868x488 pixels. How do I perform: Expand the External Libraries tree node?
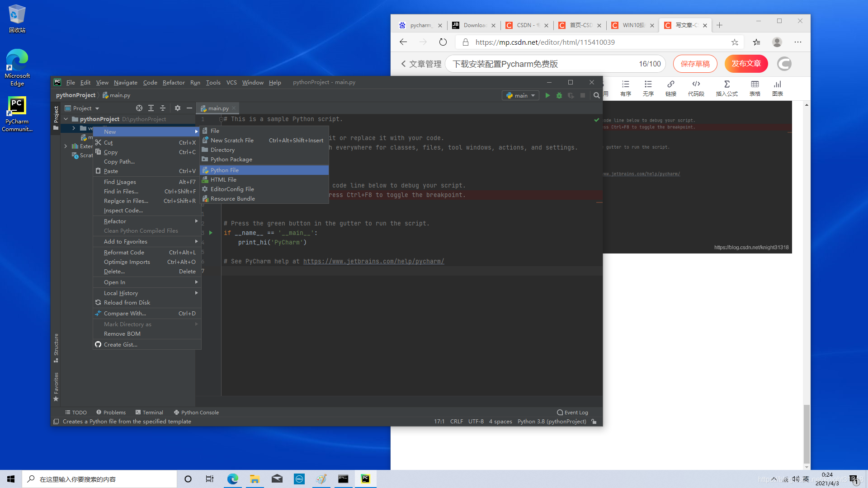(66, 146)
